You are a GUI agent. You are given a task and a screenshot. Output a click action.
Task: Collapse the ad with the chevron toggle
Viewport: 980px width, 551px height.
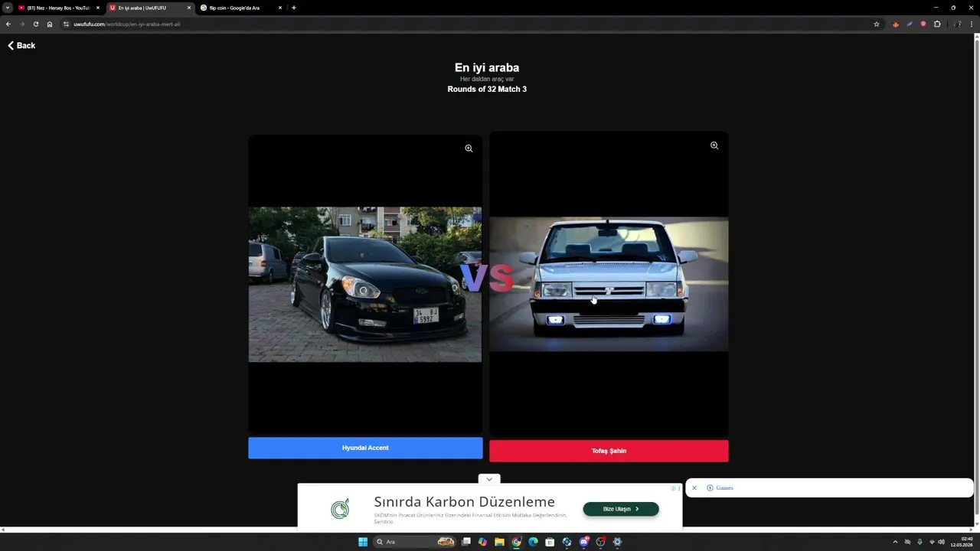pyautogui.click(x=489, y=479)
